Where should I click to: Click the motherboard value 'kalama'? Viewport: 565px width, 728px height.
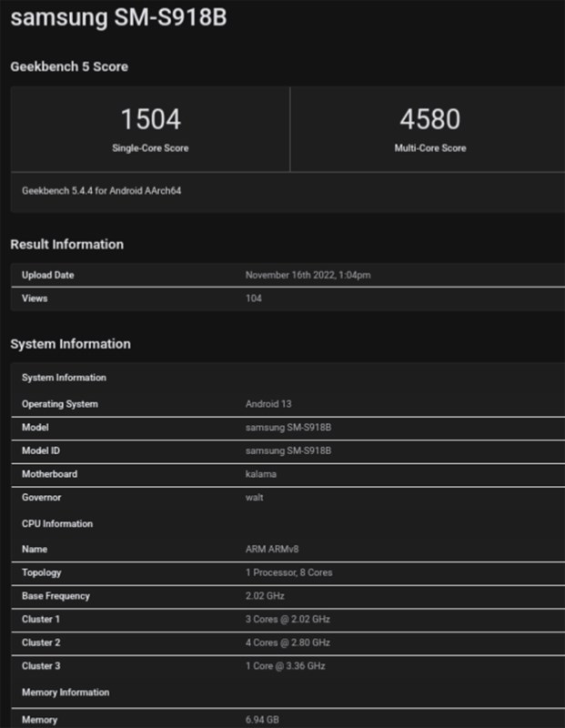point(261,474)
